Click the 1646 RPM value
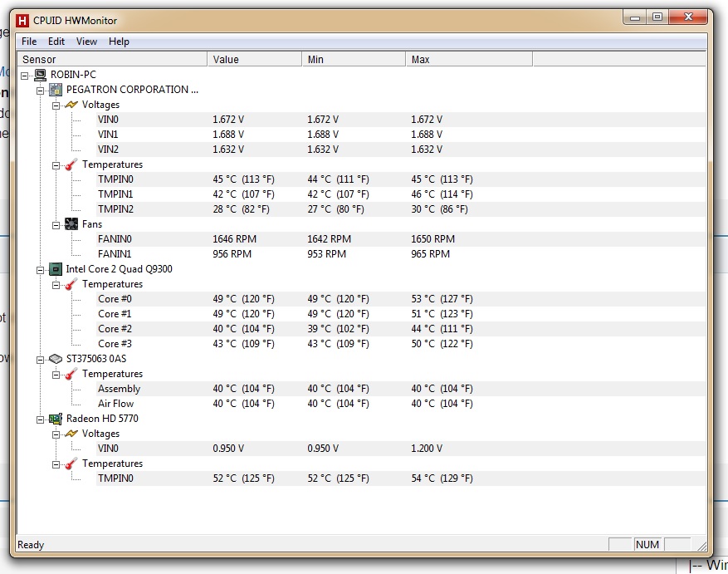This screenshot has width=728, height=574. click(234, 239)
